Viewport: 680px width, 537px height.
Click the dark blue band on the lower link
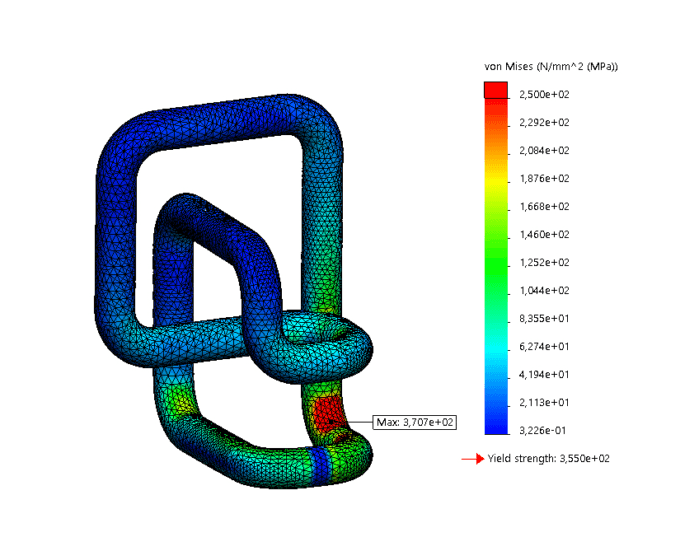point(320,466)
